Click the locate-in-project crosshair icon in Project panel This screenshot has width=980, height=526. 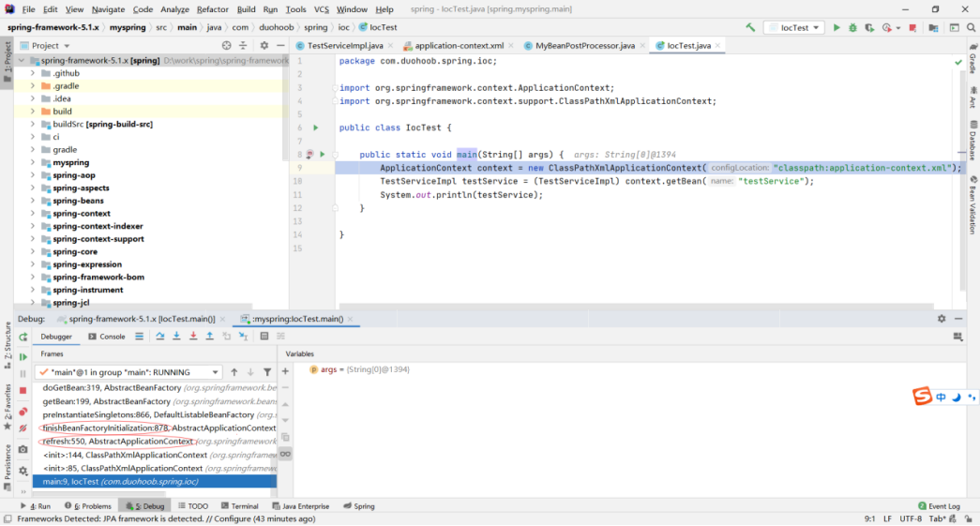click(x=226, y=45)
